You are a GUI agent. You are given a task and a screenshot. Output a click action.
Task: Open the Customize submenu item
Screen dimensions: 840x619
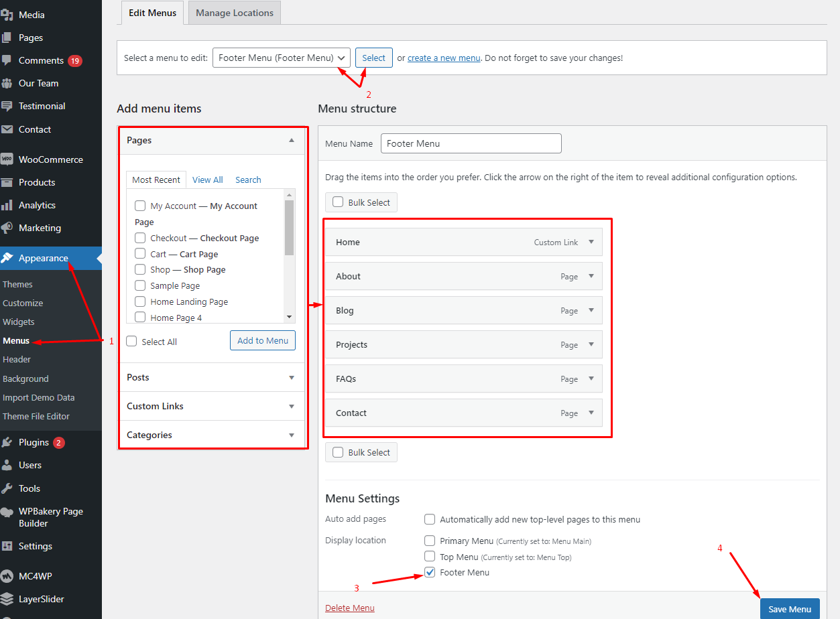[23, 303]
